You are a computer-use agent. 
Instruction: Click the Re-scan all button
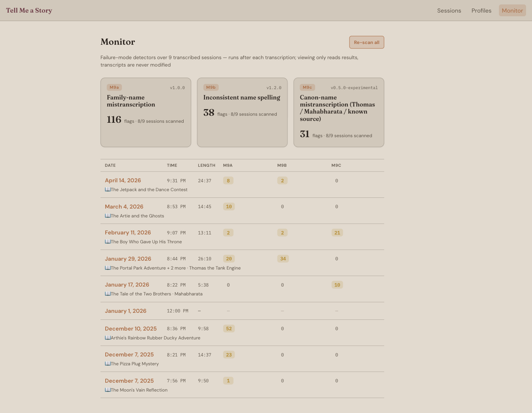pyautogui.click(x=366, y=42)
